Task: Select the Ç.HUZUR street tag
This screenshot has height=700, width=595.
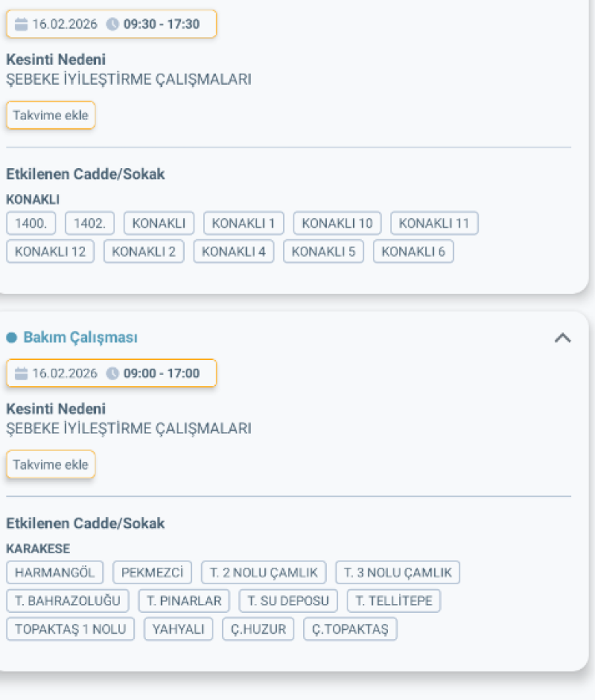Action: (258, 629)
